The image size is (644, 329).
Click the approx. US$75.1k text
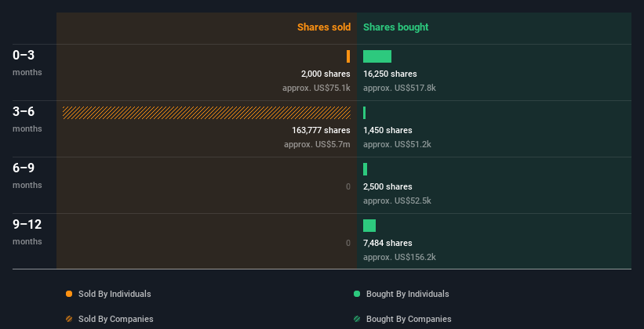pyautogui.click(x=316, y=89)
